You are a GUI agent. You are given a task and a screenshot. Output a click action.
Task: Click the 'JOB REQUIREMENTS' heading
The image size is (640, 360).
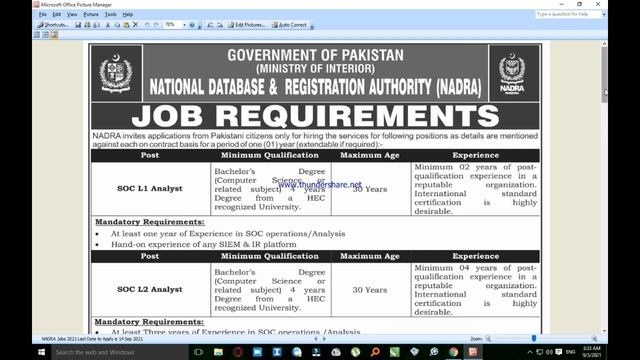pyautogui.click(x=316, y=116)
